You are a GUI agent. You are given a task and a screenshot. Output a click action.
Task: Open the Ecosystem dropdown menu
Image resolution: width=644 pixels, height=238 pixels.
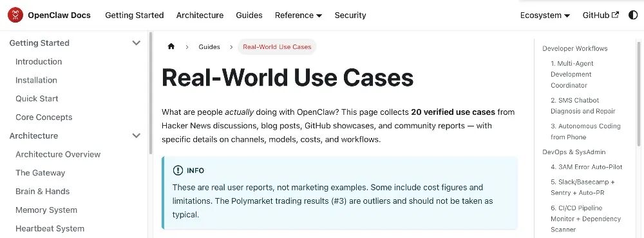click(x=545, y=15)
